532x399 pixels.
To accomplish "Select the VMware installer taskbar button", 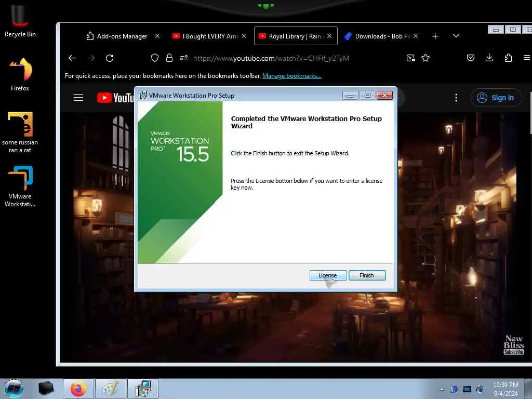I will pos(143,389).
